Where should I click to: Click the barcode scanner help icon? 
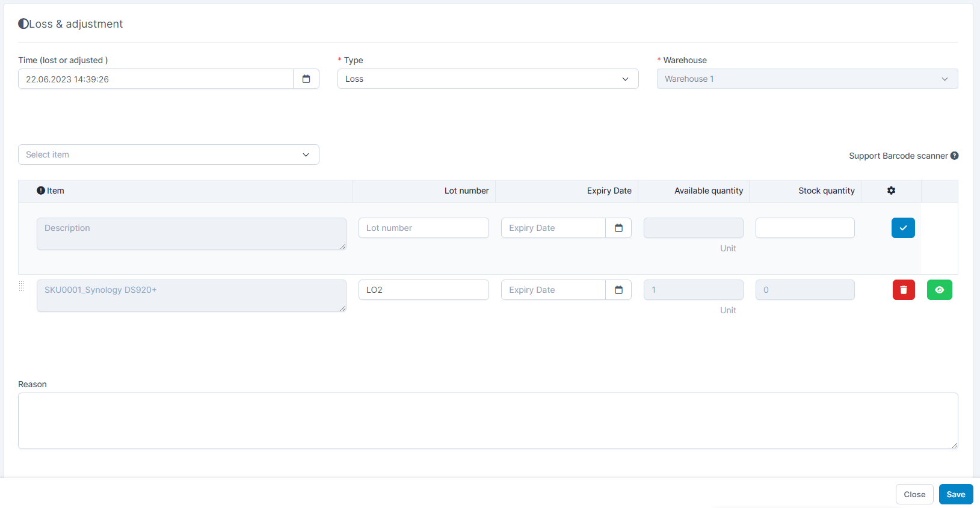(x=954, y=156)
